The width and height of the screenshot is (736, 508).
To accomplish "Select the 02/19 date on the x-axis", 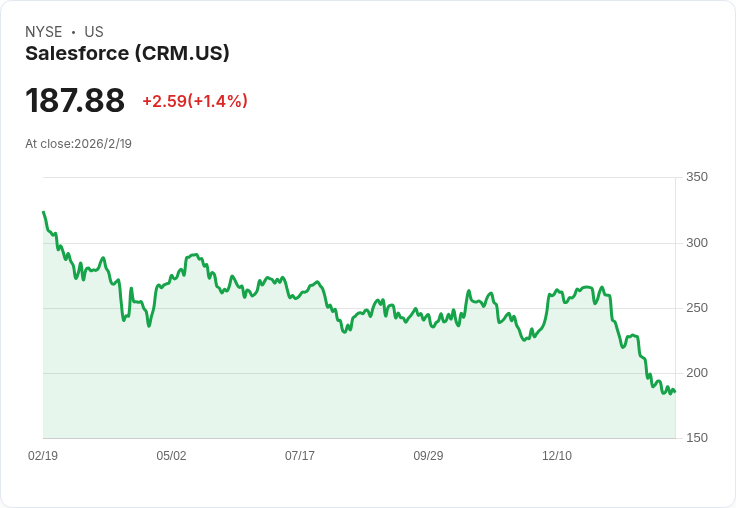I will (x=43, y=455).
